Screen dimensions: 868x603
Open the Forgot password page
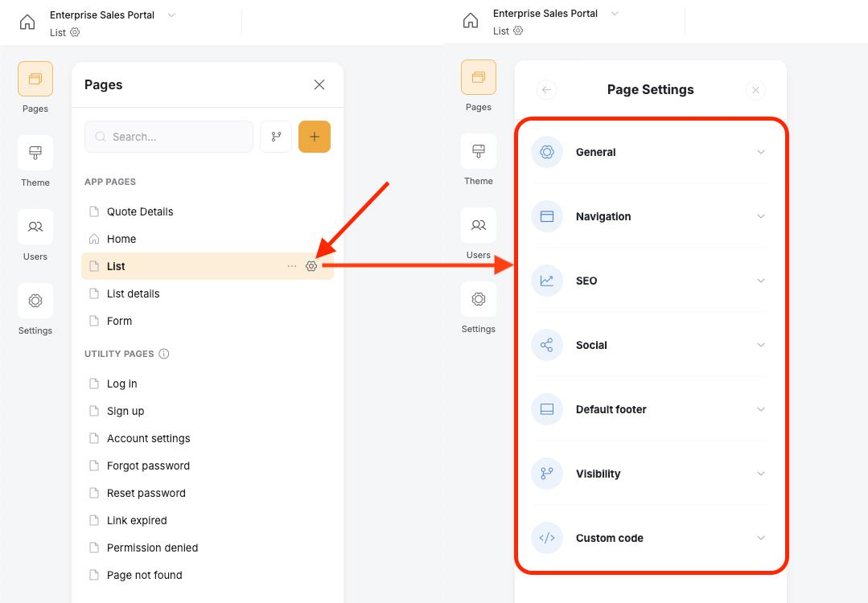[x=208, y=466]
